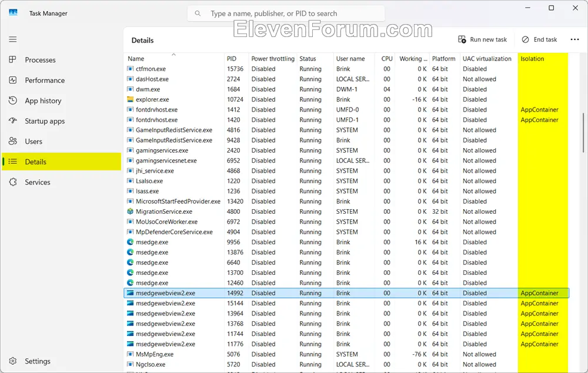
Task: Sort by Power throttling column header
Action: pos(273,58)
